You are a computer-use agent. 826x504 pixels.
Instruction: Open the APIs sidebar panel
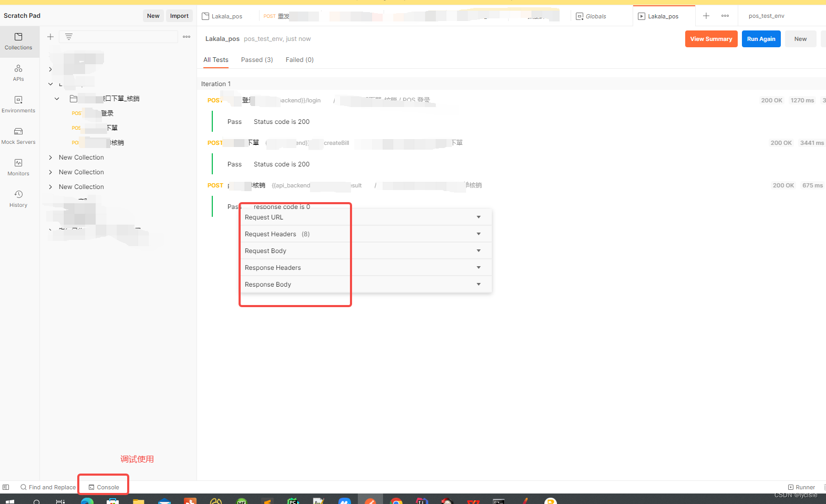click(18, 73)
